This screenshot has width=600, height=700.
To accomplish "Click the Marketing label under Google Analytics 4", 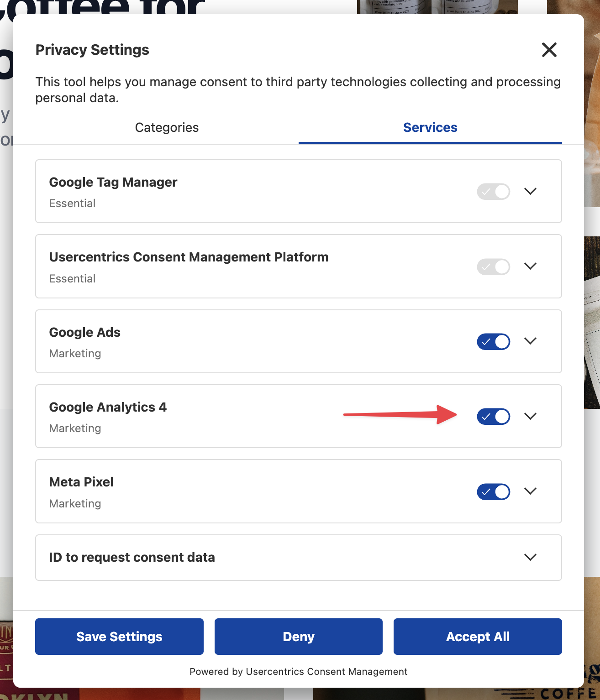I will [75, 428].
